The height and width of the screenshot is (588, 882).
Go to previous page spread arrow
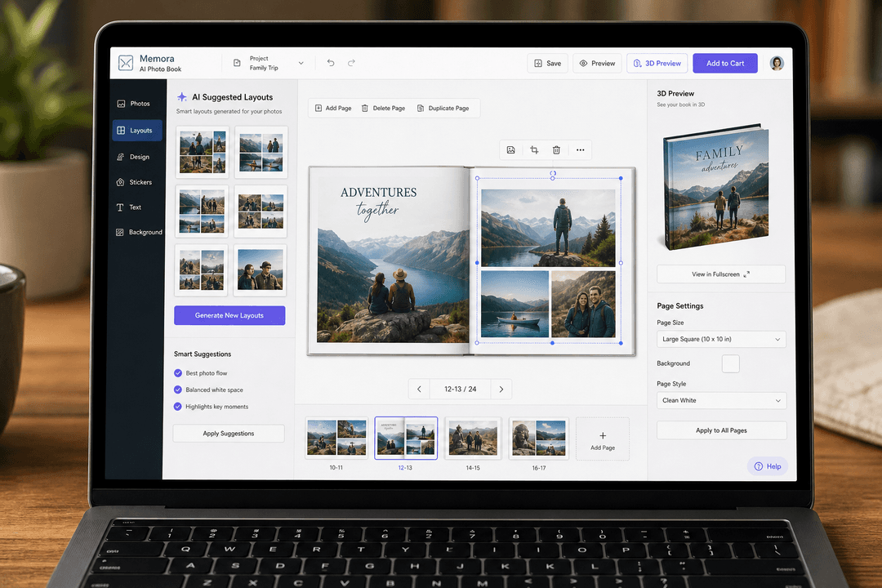click(419, 389)
